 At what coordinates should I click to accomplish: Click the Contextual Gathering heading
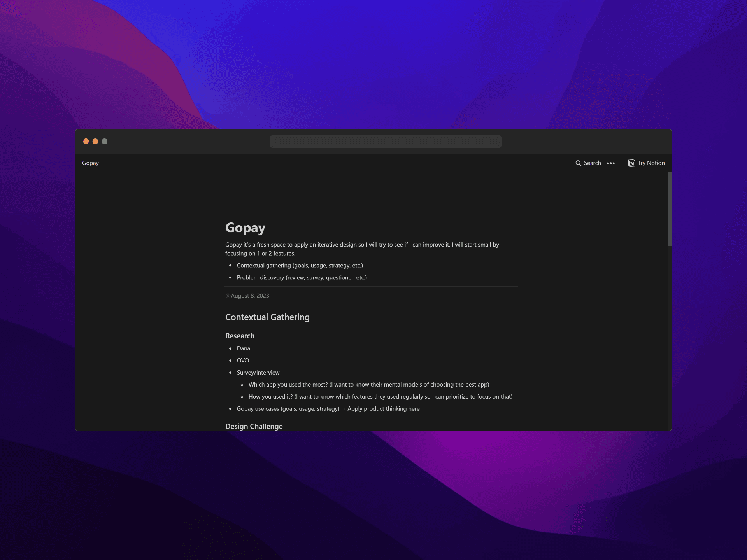[x=267, y=317]
